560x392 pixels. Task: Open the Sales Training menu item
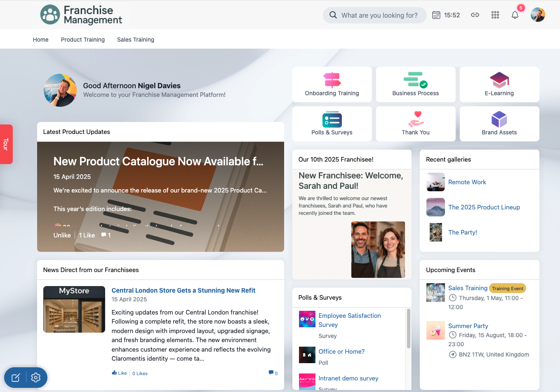(x=135, y=40)
